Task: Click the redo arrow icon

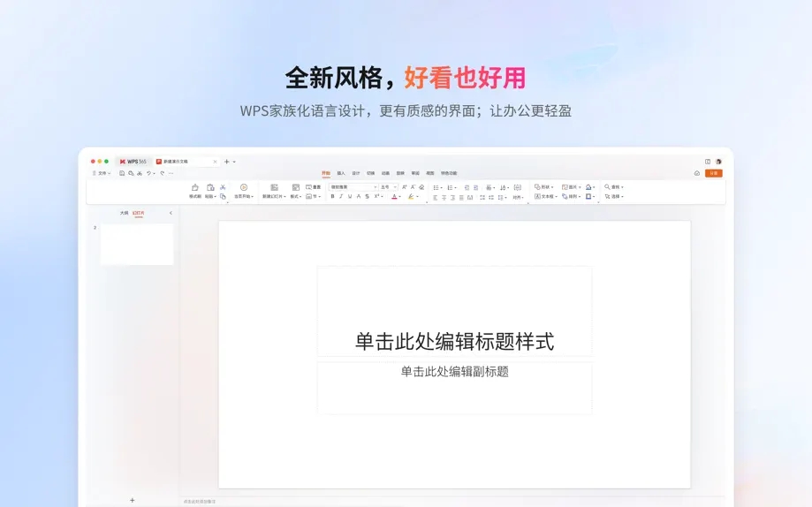Action: tap(162, 173)
